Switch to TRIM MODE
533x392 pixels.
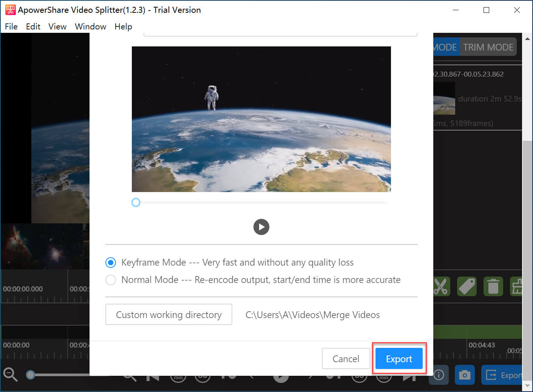[x=488, y=47]
